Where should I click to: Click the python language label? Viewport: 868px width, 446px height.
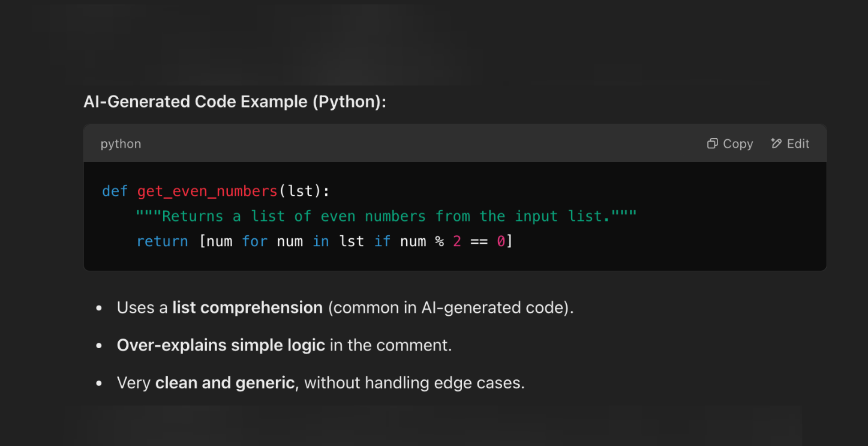[121, 144]
